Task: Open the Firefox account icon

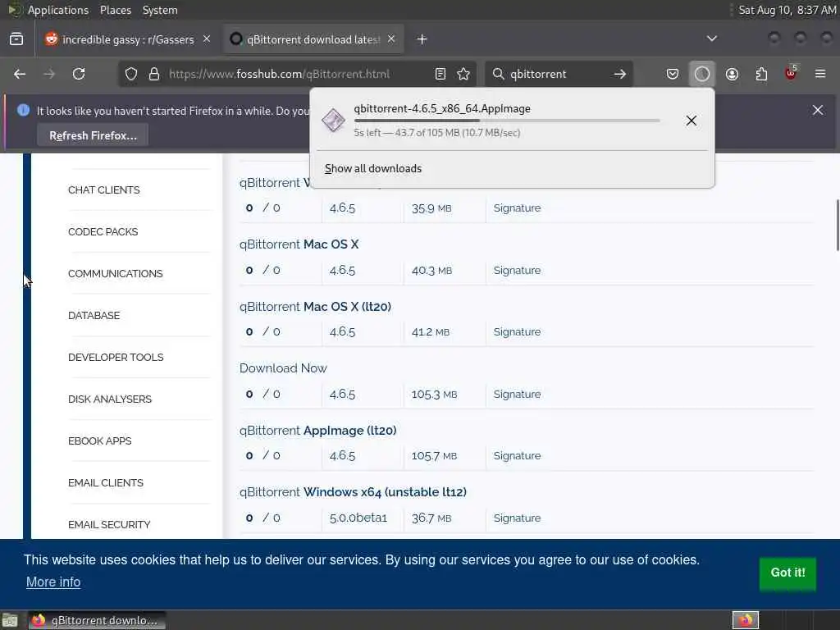Action: tap(732, 74)
